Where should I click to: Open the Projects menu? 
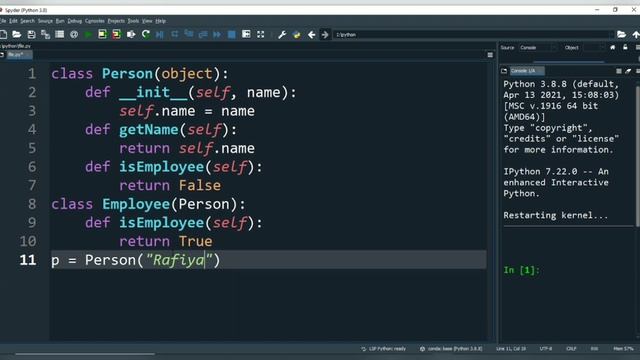click(x=116, y=21)
